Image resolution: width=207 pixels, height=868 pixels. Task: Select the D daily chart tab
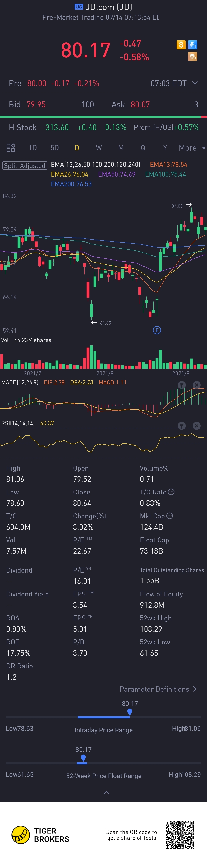[77, 148]
